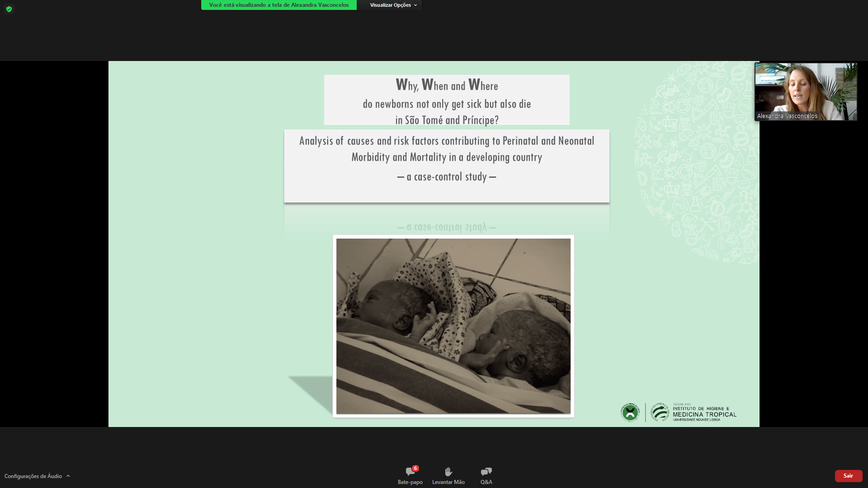Image resolution: width=868 pixels, height=488 pixels.
Task: Open the Visualizar Opções dropdown
Action: coord(390,5)
